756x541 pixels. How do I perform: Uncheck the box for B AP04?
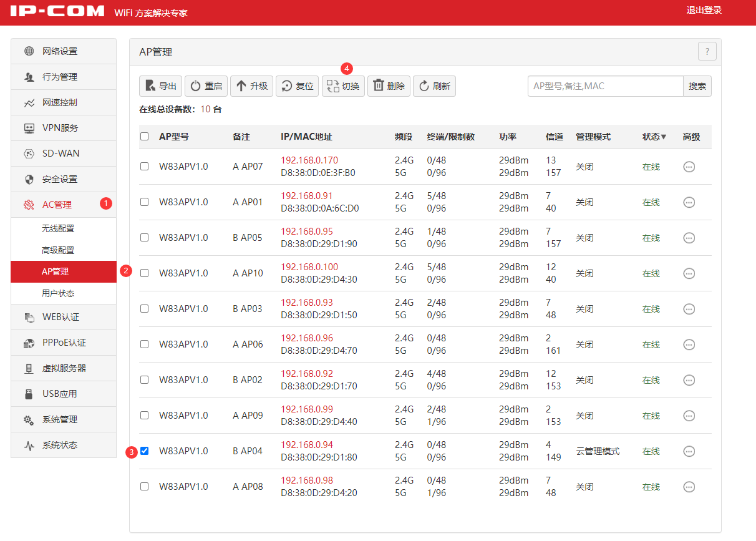[x=145, y=451]
